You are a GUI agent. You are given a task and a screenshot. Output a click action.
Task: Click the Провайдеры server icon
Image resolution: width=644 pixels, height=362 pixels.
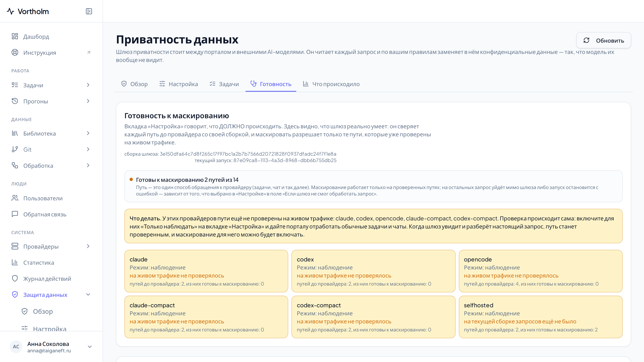[15, 246]
